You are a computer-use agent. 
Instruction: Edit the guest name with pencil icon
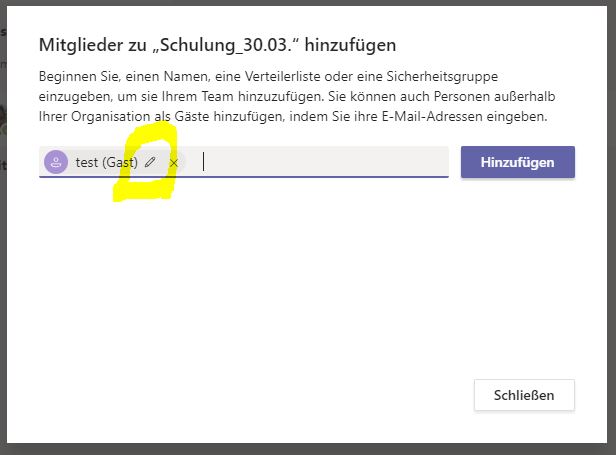(150, 162)
